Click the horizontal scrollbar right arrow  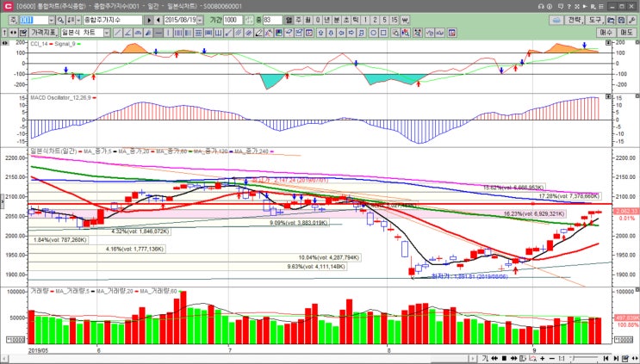[x=473, y=358]
